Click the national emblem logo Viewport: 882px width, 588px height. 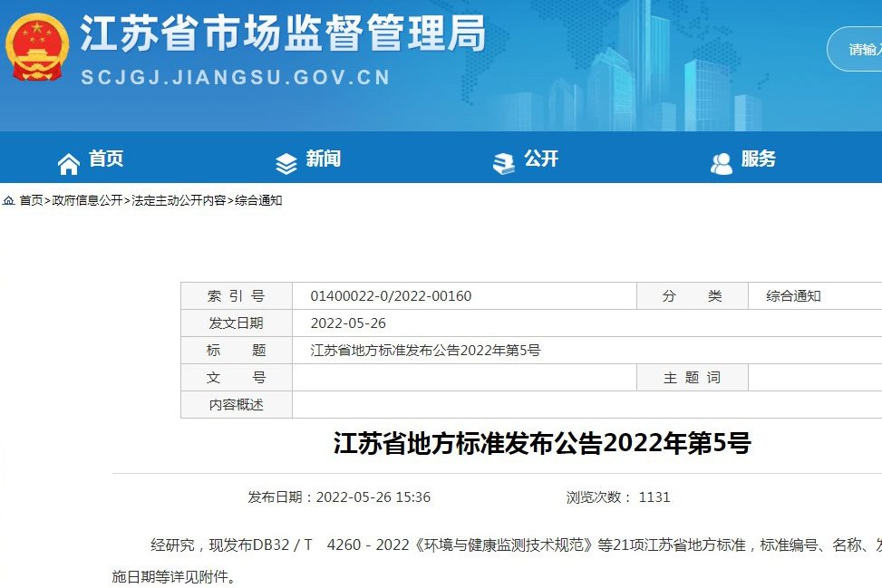37,49
